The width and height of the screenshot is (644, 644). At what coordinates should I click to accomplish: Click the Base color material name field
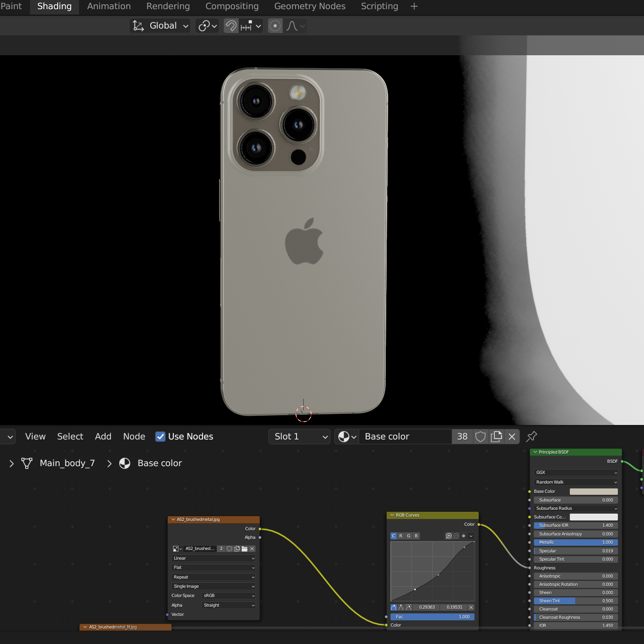click(x=405, y=437)
